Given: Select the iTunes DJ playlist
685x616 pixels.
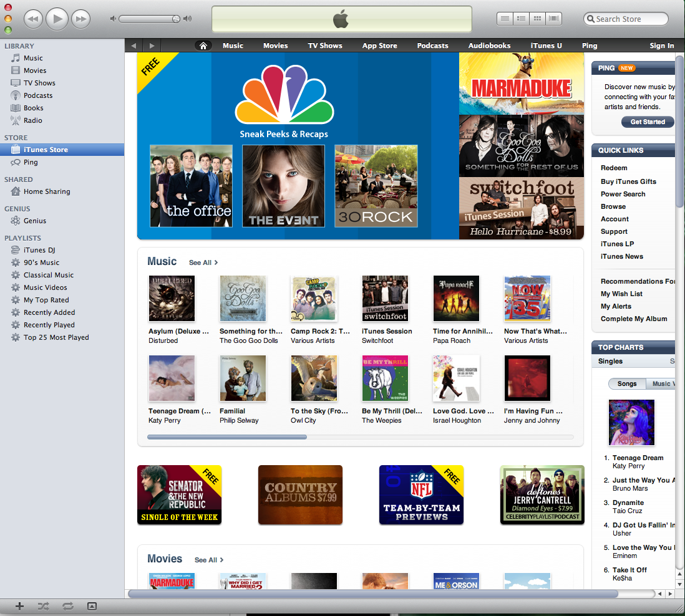Looking at the screenshot, I should coord(62,250).
